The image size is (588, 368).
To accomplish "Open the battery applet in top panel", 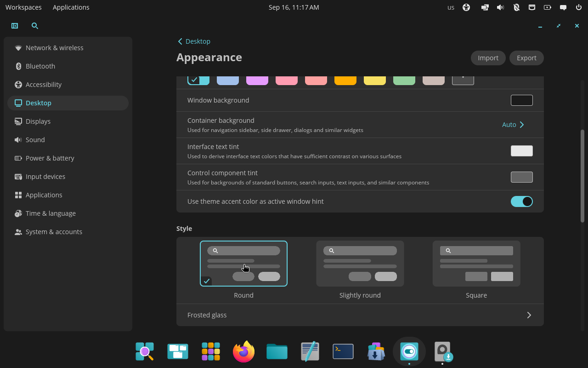I will (x=548, y=7).
